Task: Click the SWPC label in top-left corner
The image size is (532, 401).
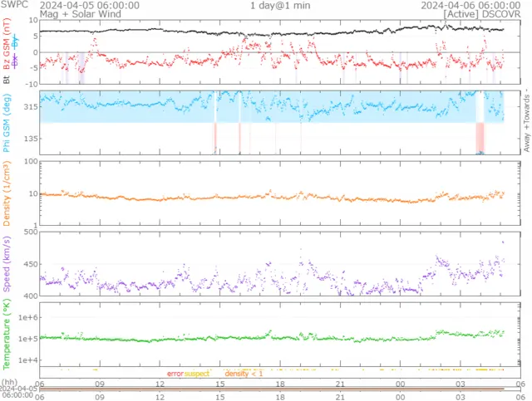Action: [x=13, y=5]
